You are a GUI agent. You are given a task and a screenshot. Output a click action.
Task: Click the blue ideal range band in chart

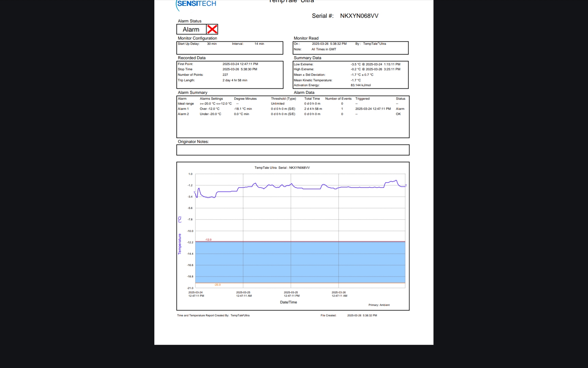300,263
